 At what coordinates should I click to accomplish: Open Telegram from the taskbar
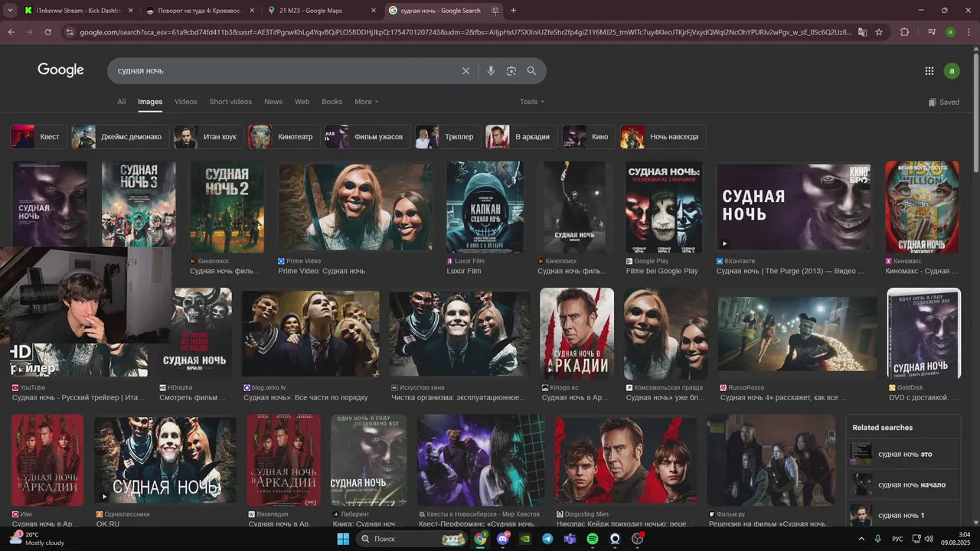click(547, 539)
